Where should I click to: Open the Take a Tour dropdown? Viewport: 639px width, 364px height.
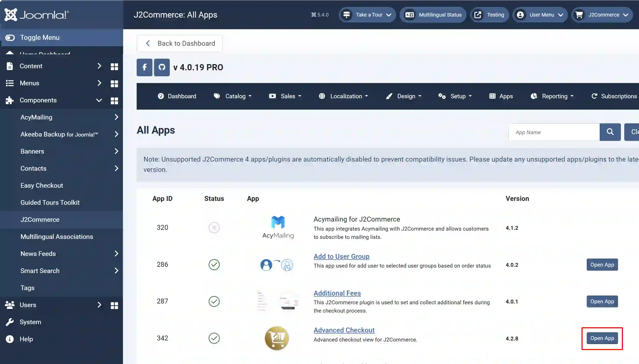pyautogui.click(x=367, y=15)
